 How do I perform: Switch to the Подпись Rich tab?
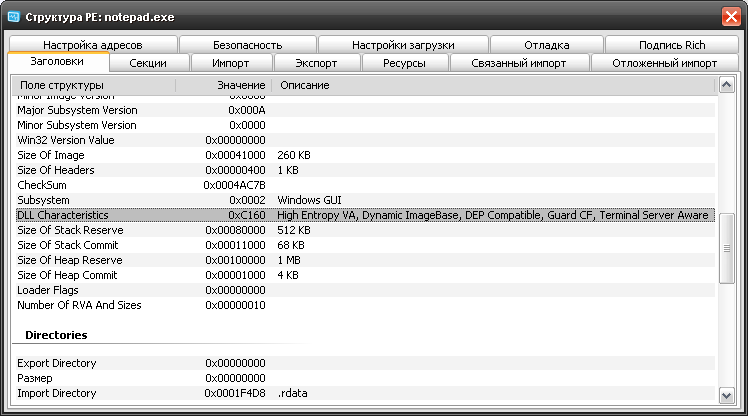[x=672, y=45]
